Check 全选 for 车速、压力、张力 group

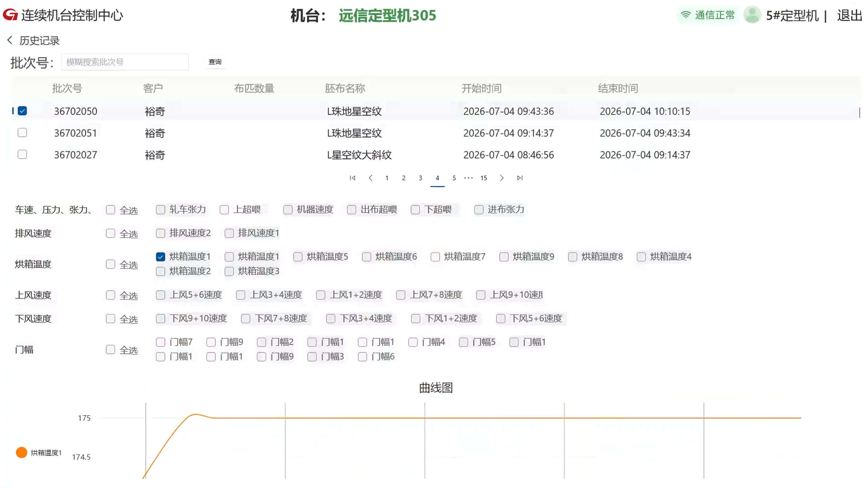111,210
